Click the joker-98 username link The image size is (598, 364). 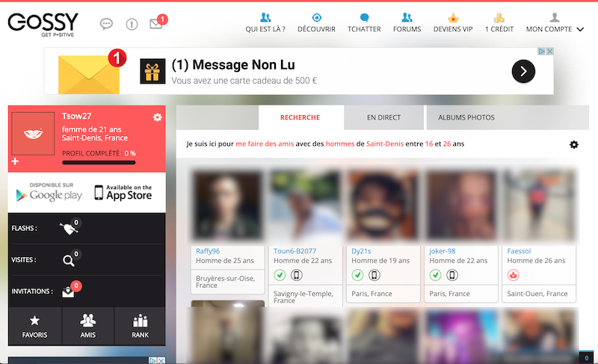click(x=443, y=251)
